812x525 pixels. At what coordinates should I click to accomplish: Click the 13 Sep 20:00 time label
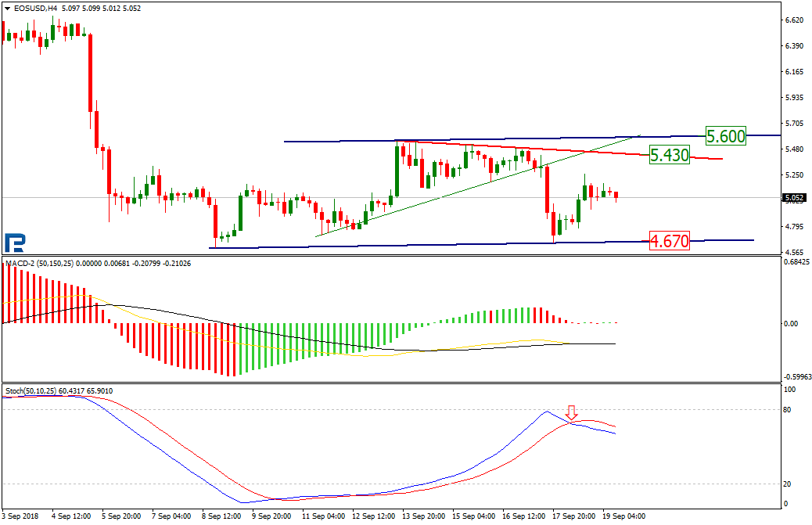423,516
